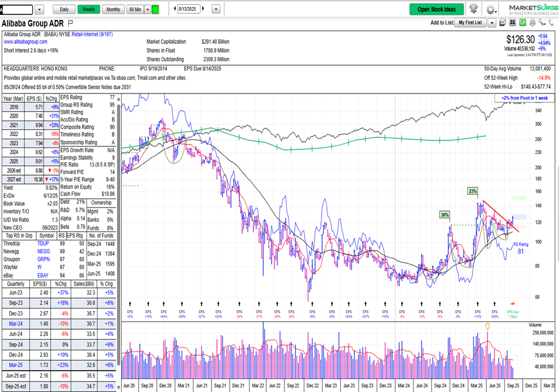Click the 8/13/2025 date field
This screenshot has width=559, height=392.
[189, 9]
